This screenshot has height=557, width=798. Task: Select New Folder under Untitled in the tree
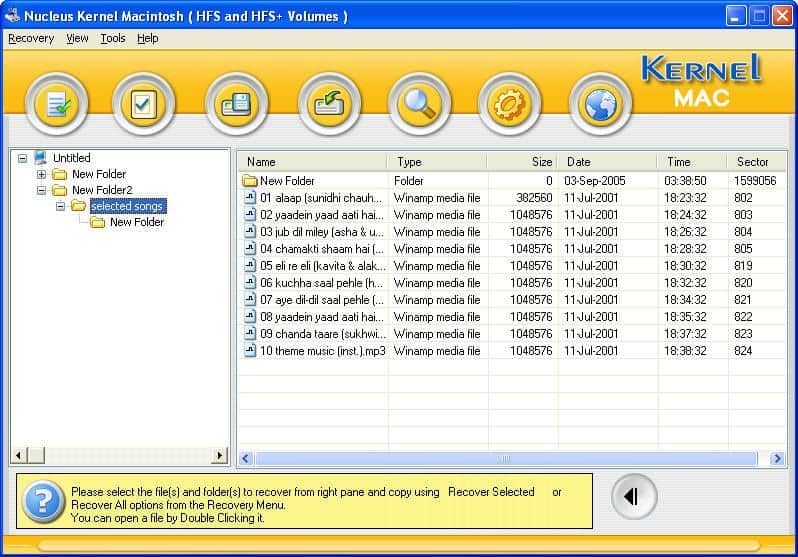(x=99, y=174)
